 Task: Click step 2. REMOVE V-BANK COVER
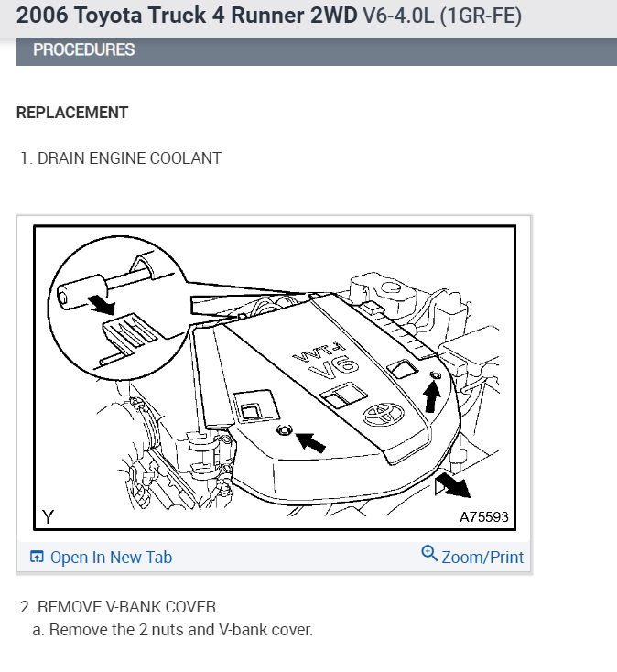[x=118, y=607]
